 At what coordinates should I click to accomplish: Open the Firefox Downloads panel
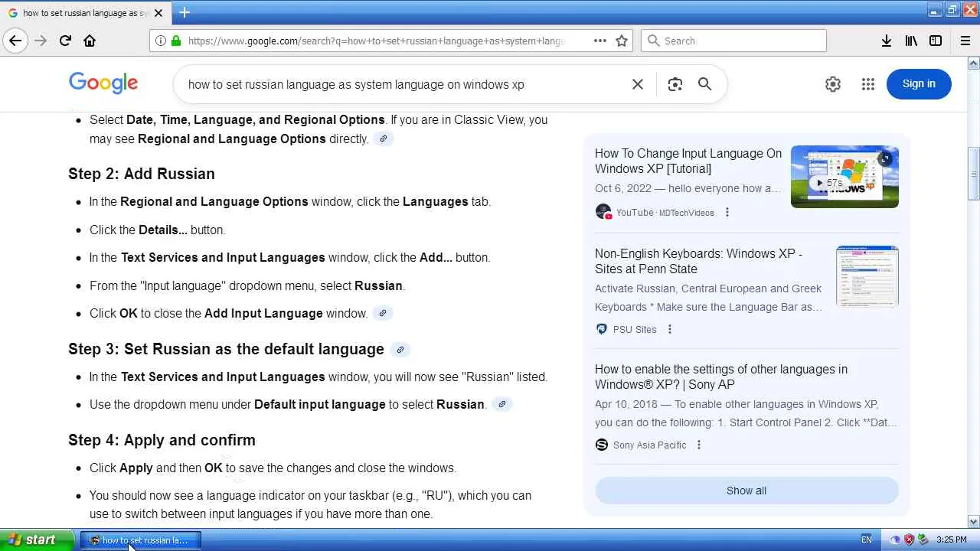[x=887, y=41]
